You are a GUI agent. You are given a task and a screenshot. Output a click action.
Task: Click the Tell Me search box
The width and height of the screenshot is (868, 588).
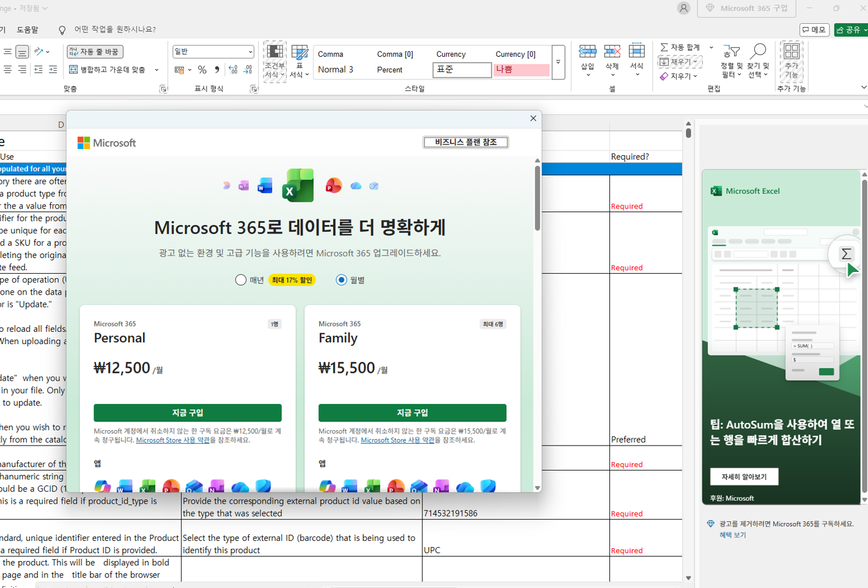[x=114, y=29]
